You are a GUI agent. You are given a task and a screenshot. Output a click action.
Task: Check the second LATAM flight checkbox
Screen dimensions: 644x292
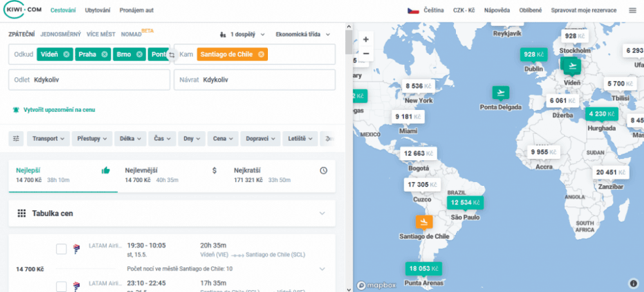coord(61,286)
